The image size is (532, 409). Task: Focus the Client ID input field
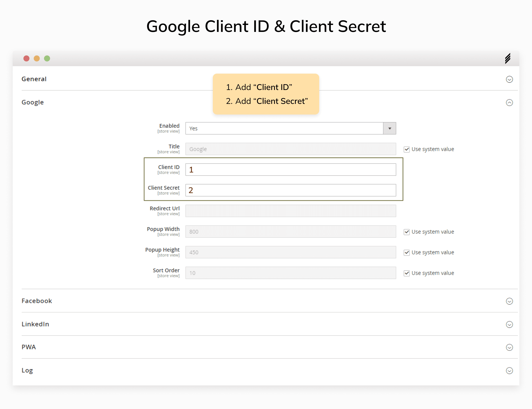click(291, 170)
